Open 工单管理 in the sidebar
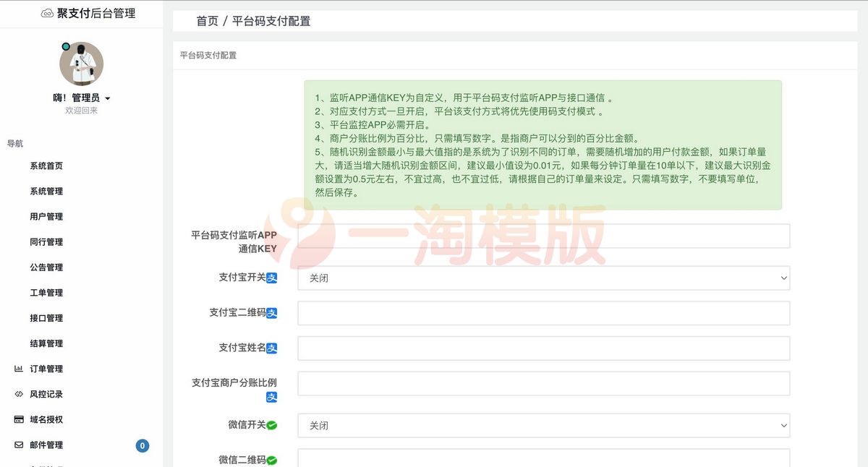 [46, 292]
